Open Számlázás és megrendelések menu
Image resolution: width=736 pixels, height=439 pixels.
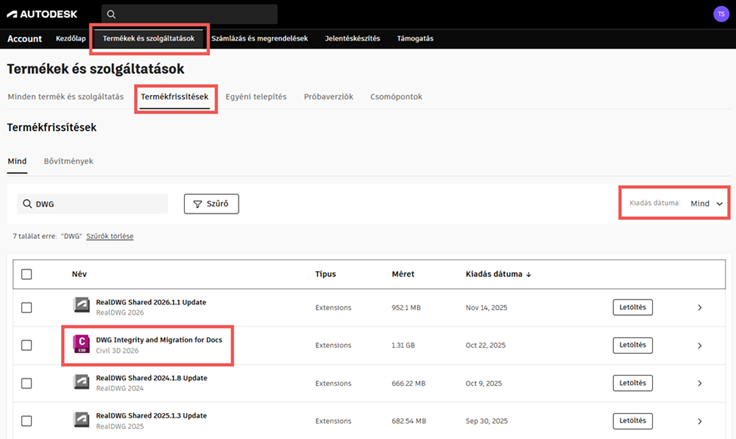click(260, 39)
